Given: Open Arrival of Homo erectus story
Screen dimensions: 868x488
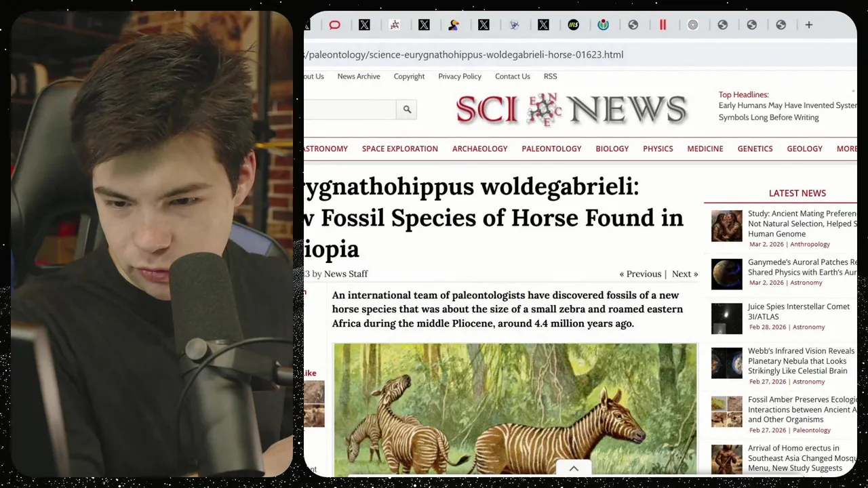Looking at the screenshot, I should [x=802, y=458].
